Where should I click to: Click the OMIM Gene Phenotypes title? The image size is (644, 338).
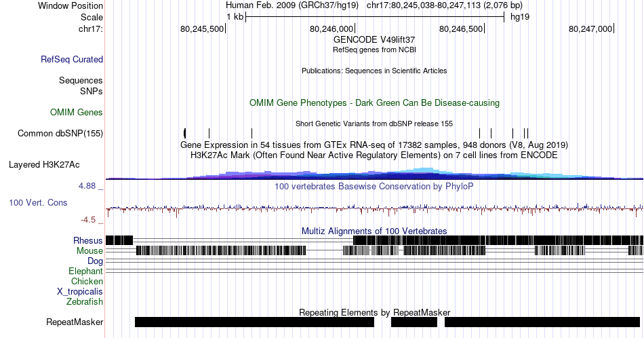pyautogui.click(x=374, y=102)
